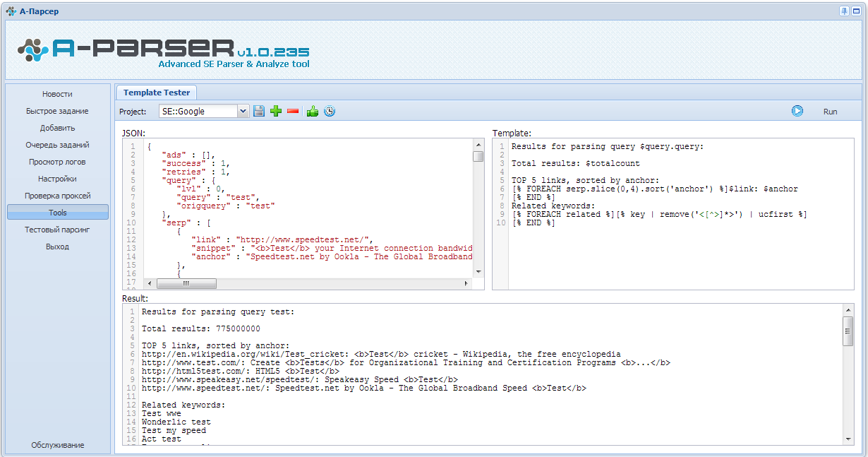Click the pin icon in the title bar
The image size is (868, 457).
click(845, 11)
